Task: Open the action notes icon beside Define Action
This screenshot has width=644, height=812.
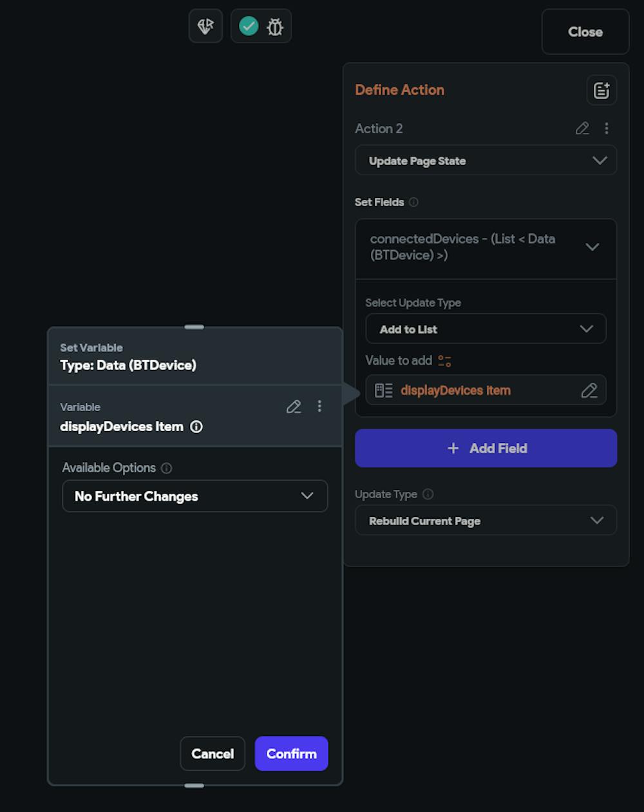Action: click(x=601, y=90)
